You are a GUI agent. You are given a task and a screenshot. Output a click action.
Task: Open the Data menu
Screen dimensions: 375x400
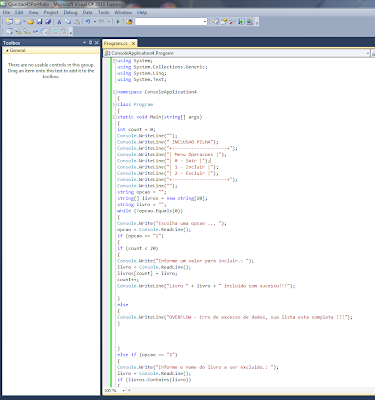pos(87,12)
